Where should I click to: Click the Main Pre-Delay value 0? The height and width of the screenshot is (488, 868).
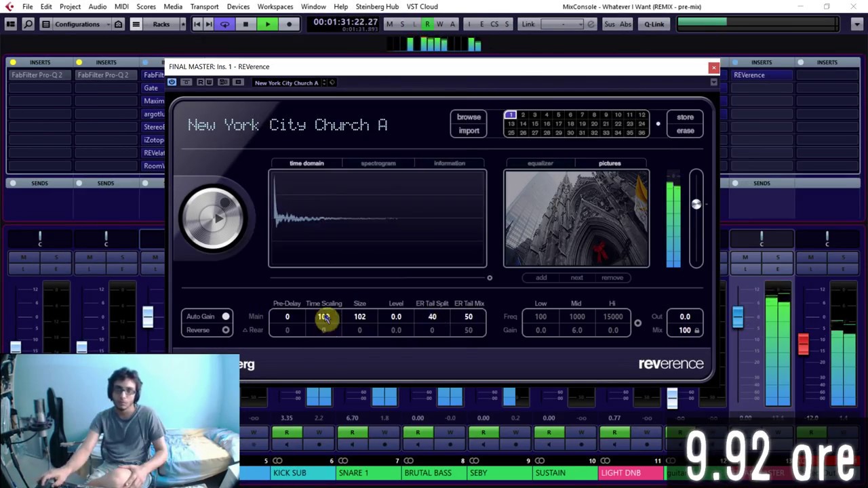[x=287, y=317]
